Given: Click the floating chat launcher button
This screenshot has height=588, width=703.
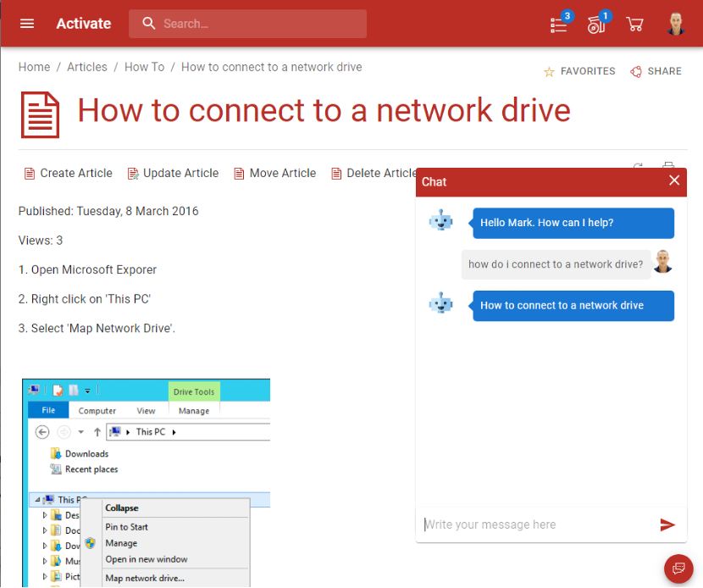Looking at the screenshot, I should pyautogui.click(x=678, y=569).
